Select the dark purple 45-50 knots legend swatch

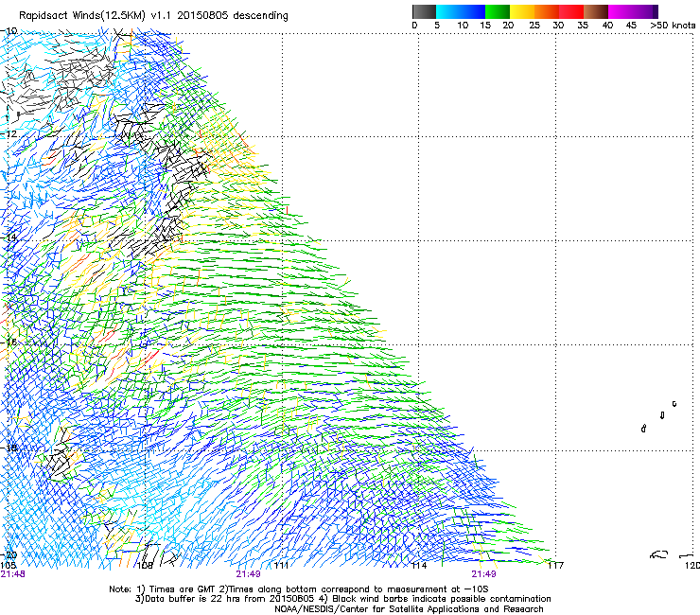click(x=645, y=11)
